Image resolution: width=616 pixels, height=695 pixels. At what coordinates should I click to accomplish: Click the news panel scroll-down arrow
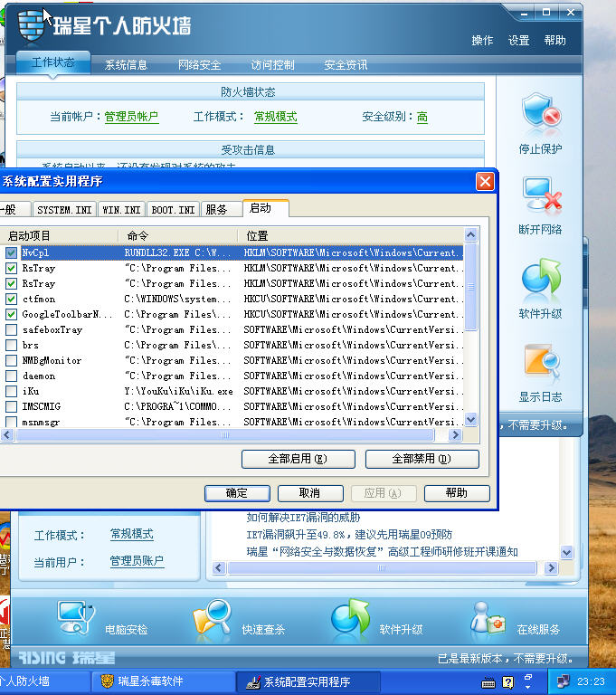567,552
